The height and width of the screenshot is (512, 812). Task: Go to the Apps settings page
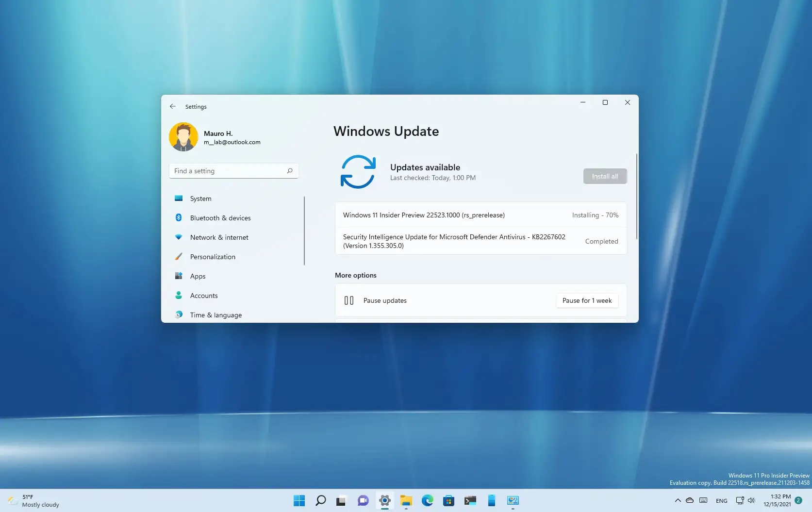(x=198, y=276)
